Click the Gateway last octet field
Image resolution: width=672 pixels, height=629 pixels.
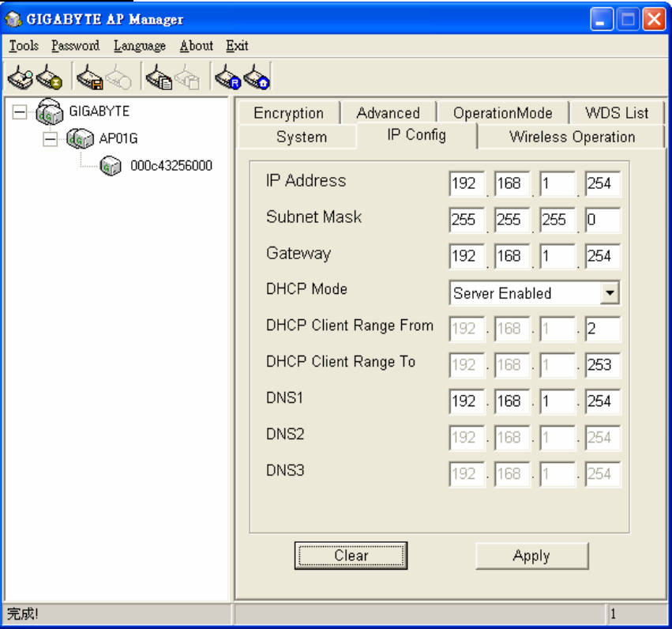tap(603, 256)
